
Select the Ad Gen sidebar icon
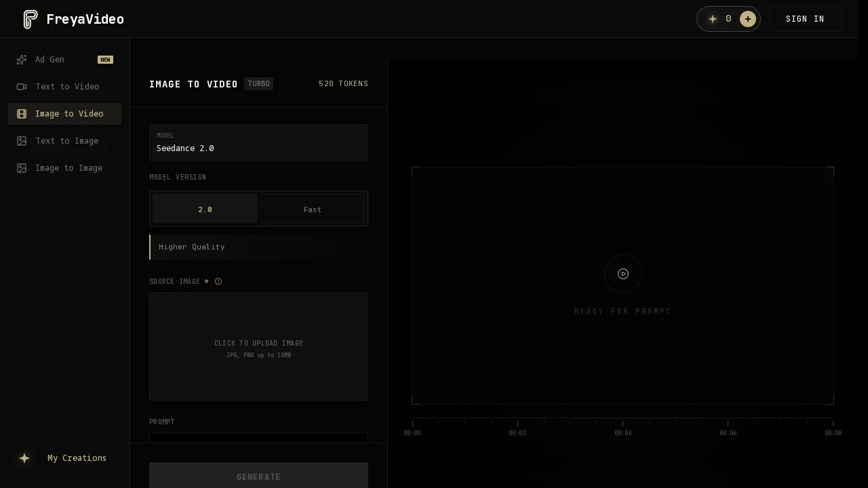click(22, 60)
